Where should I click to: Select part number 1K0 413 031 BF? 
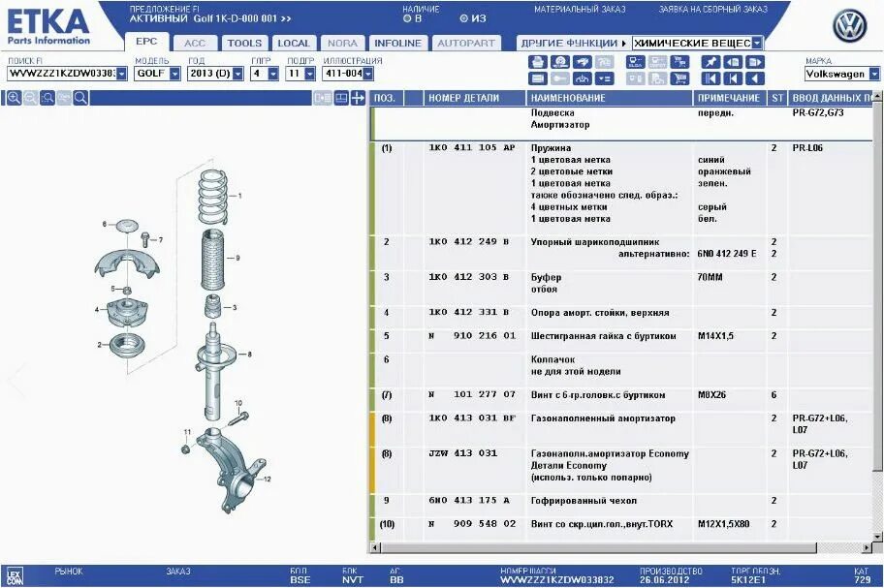(472, 418)
